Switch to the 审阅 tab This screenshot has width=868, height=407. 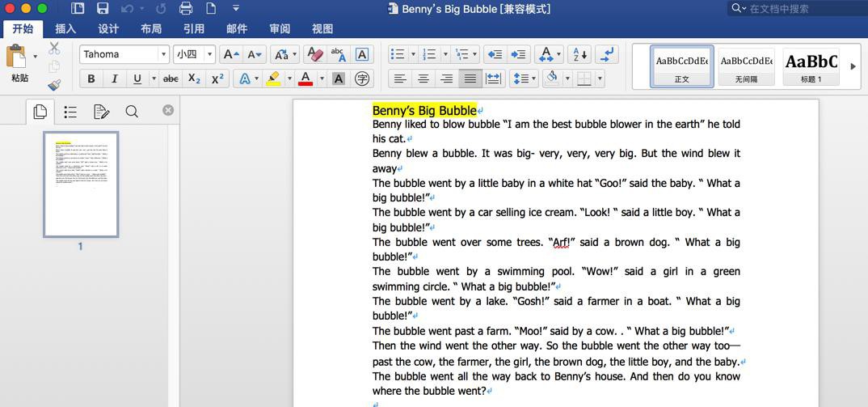pos(280,29)
